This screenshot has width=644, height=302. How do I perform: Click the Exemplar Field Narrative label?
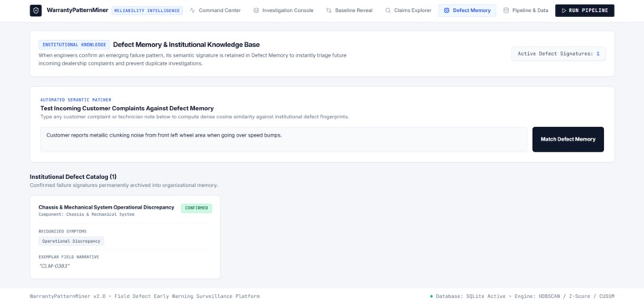[x=69, y=256]
